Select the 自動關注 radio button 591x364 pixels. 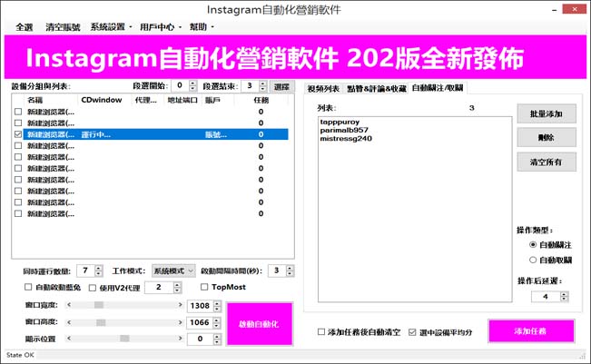click(x=533, y=245)
